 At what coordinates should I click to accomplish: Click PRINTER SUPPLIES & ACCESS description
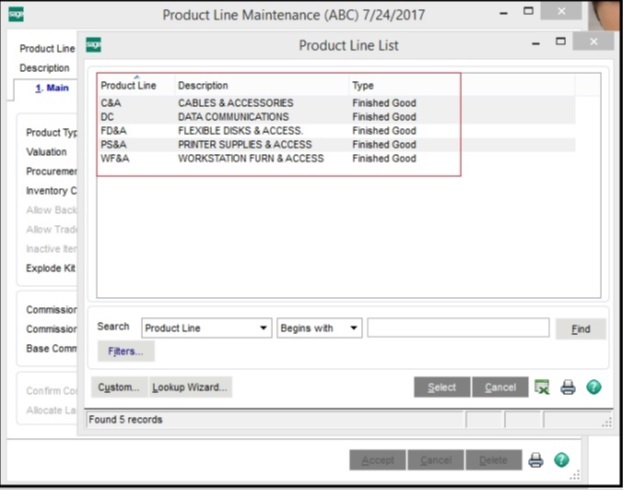click(245, 144)
